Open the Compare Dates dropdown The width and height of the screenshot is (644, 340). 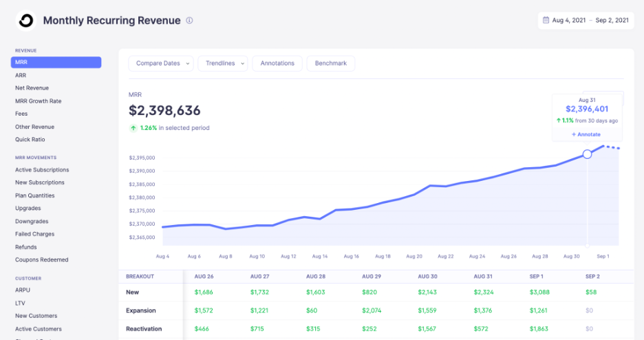[x=161, y=63]
